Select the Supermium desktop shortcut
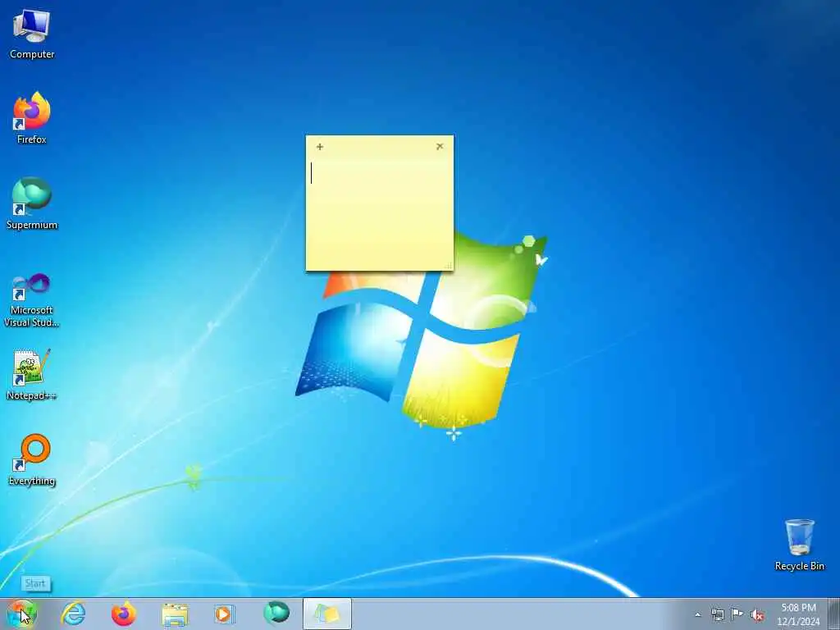 point(32,203)
